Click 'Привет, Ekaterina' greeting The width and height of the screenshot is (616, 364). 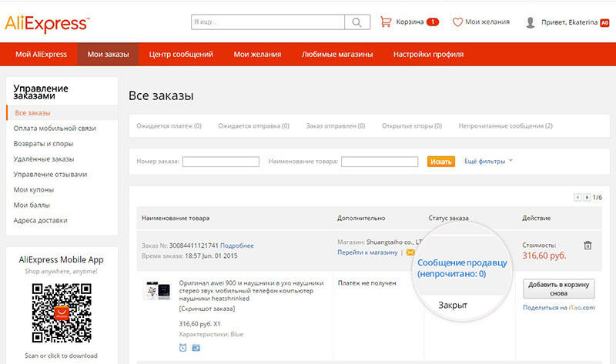pos(569,22)
